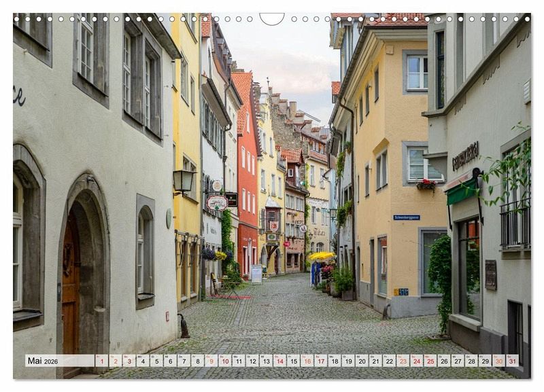544x392 pixels.
Task: Click the oval hanging shop sign
Action: point(217,203)
